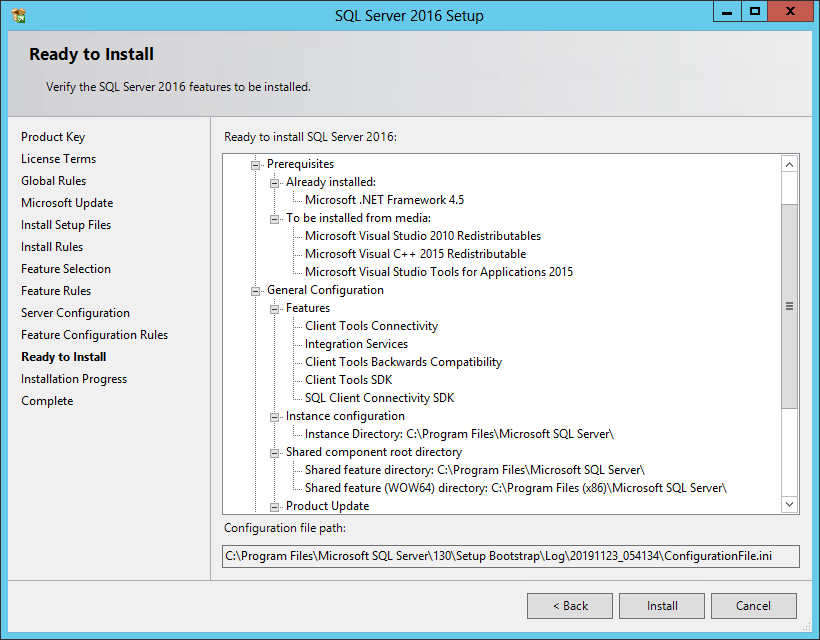This screenshot has height=640, width=820.
Task: Click the vertical scrollbar thumb
Action: [x=789, y=306]
